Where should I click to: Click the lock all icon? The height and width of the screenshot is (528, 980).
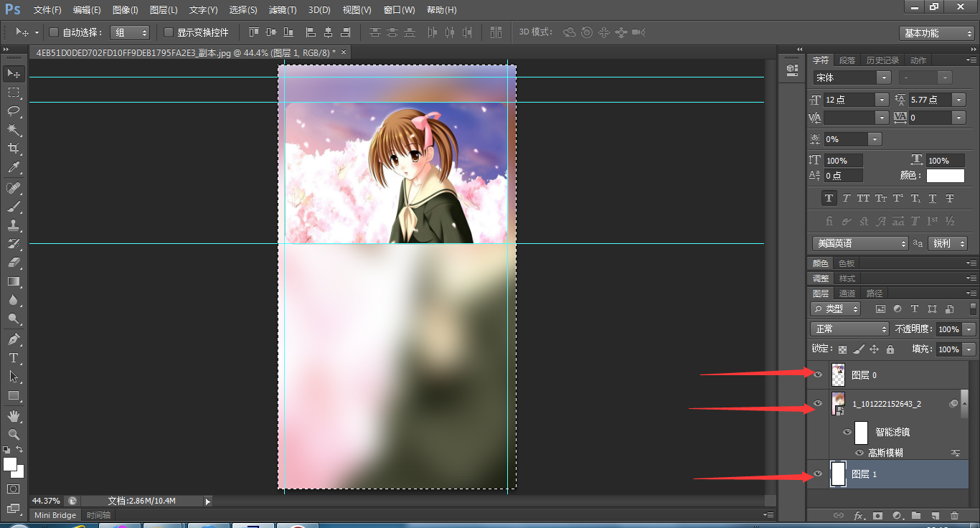(x=890, y=349)
